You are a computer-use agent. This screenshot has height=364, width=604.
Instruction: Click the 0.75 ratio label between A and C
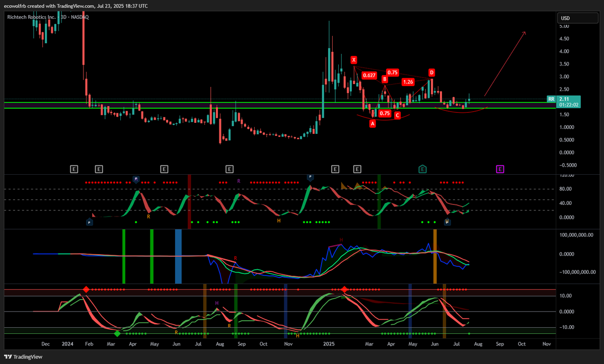[x=385, y=113]
